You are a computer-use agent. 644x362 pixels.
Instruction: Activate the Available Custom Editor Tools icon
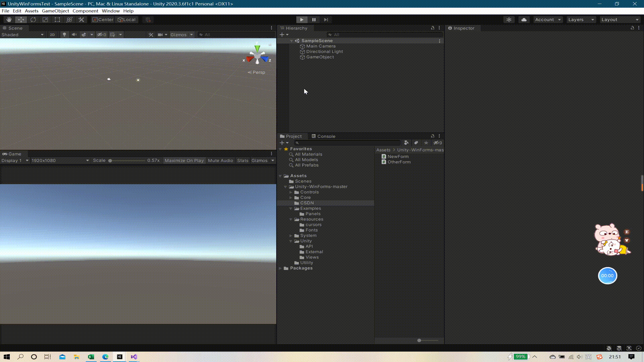[x=81, y=19]
